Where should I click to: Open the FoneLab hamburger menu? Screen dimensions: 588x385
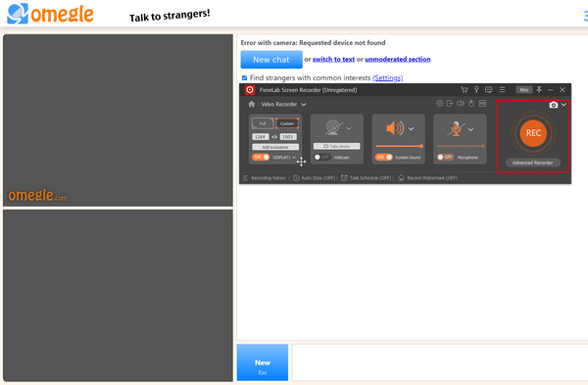point(502,89)
